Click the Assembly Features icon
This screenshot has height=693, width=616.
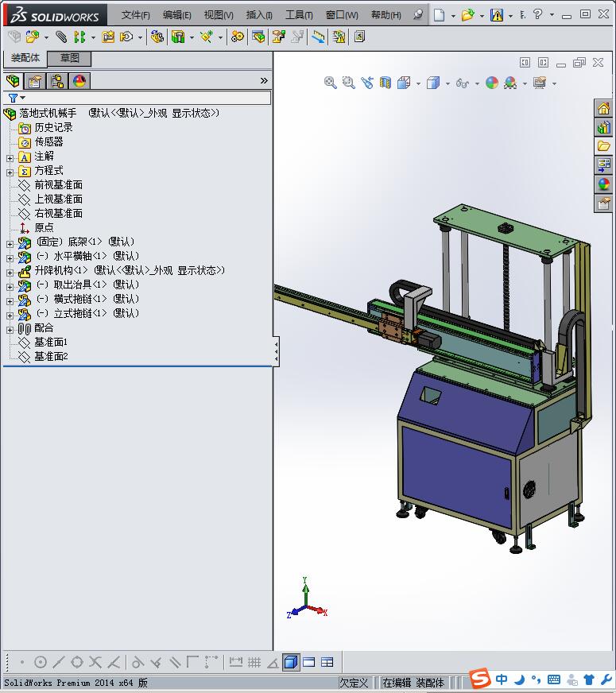pos(178,37)
